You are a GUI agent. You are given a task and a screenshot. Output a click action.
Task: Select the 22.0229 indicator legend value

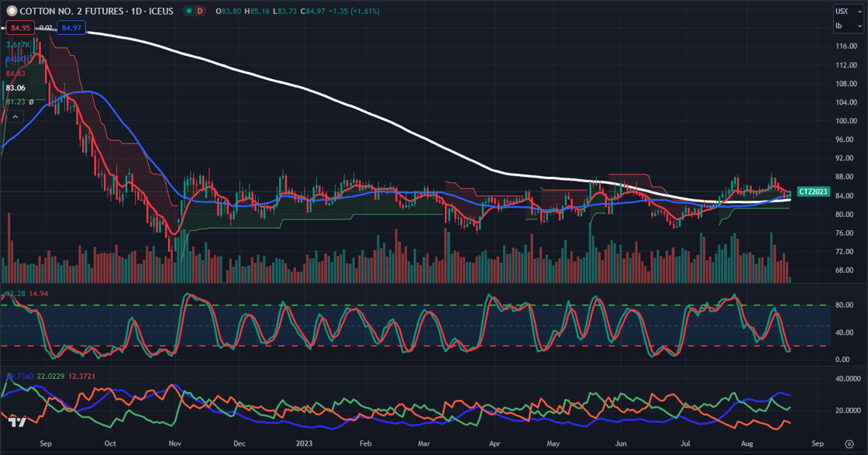[50, 377]
